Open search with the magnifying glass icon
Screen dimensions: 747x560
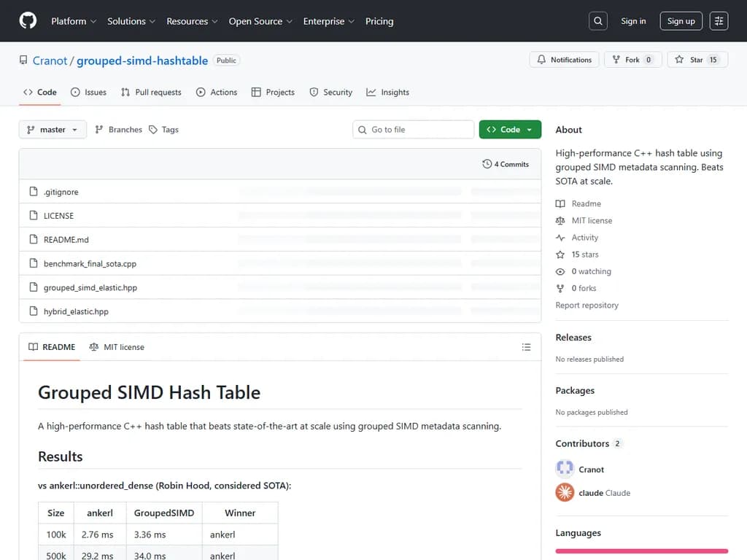click(x=597, y=20)
